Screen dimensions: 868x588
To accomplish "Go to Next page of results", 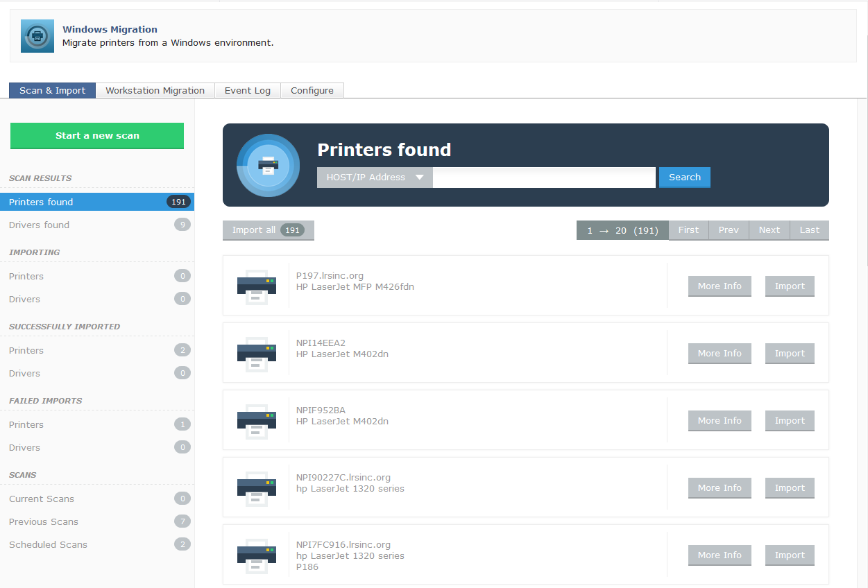I will [769, 230].
